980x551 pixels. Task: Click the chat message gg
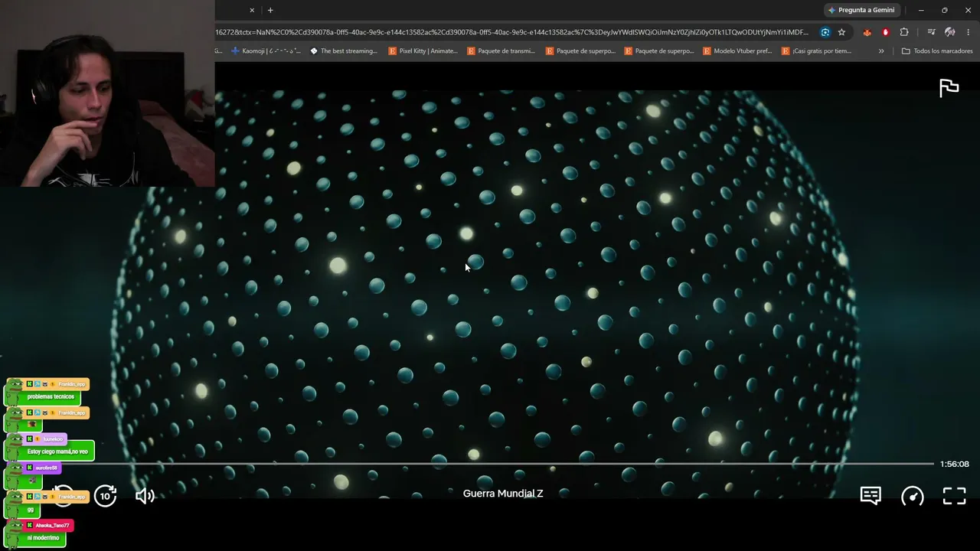point(31,510)
